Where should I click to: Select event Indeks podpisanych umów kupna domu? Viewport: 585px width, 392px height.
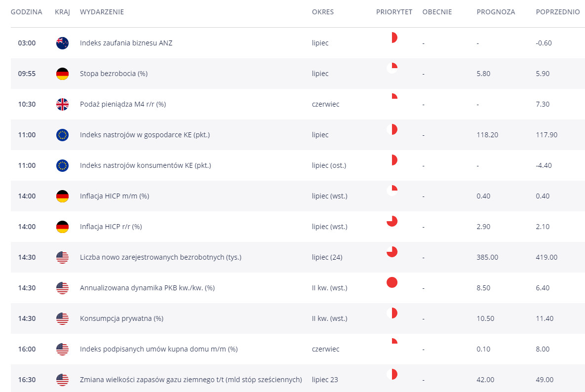(158, 349)
